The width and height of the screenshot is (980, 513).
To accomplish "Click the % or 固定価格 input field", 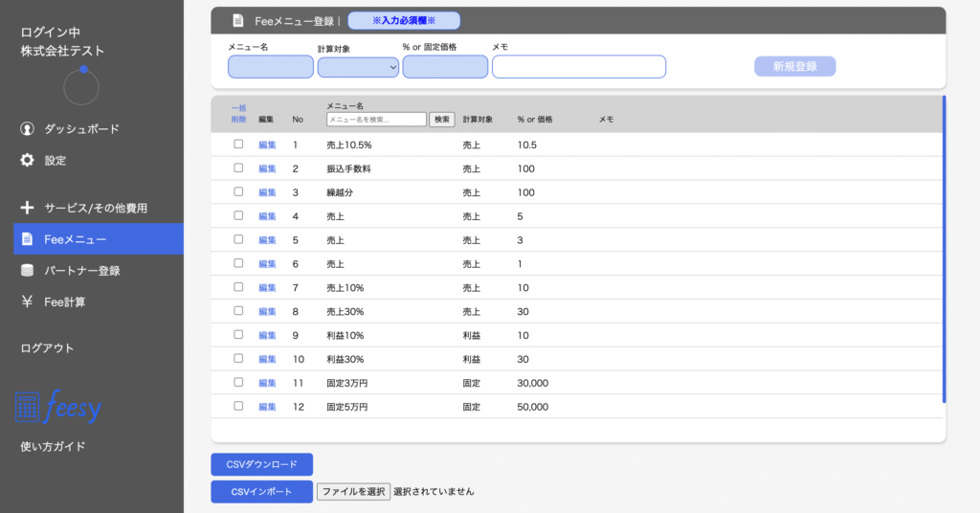I will 445,67.
